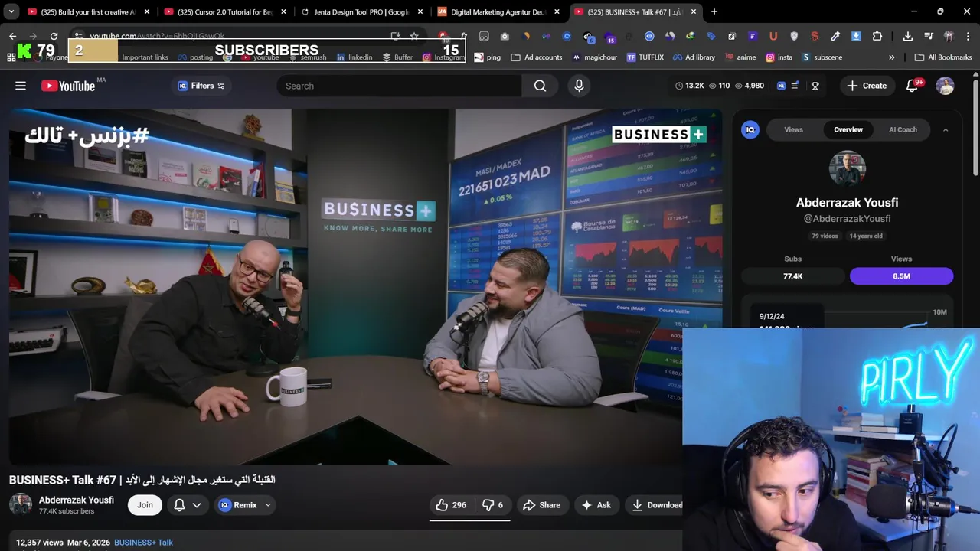Click the video player to pause
Viewport: 980px width, 551px height.
(x=365, y=287)
